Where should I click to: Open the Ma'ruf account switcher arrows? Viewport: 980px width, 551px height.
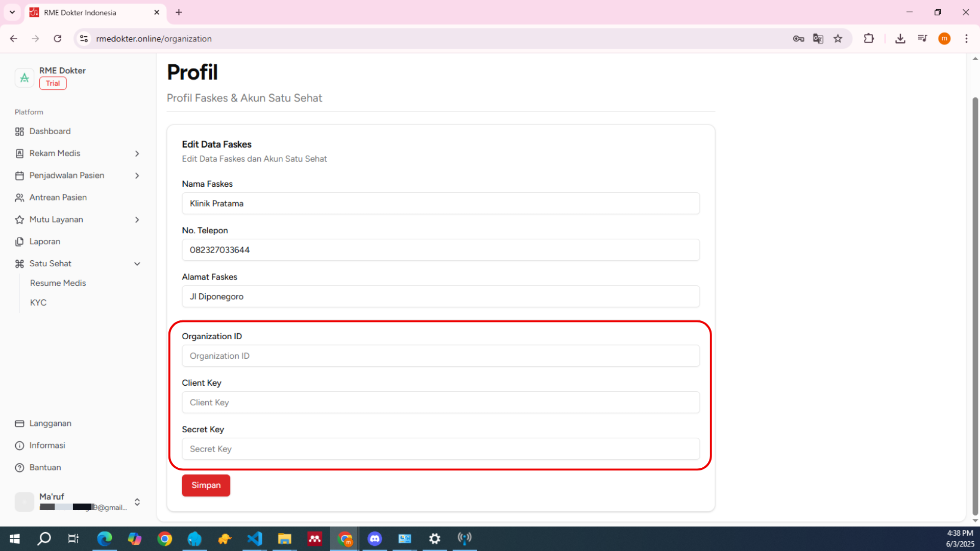point(137,502)
